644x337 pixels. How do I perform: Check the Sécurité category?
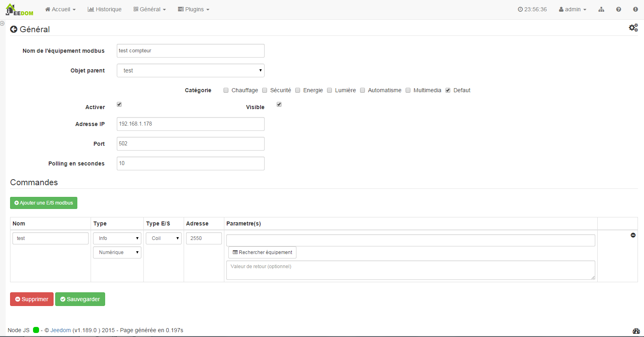[265, 90]
